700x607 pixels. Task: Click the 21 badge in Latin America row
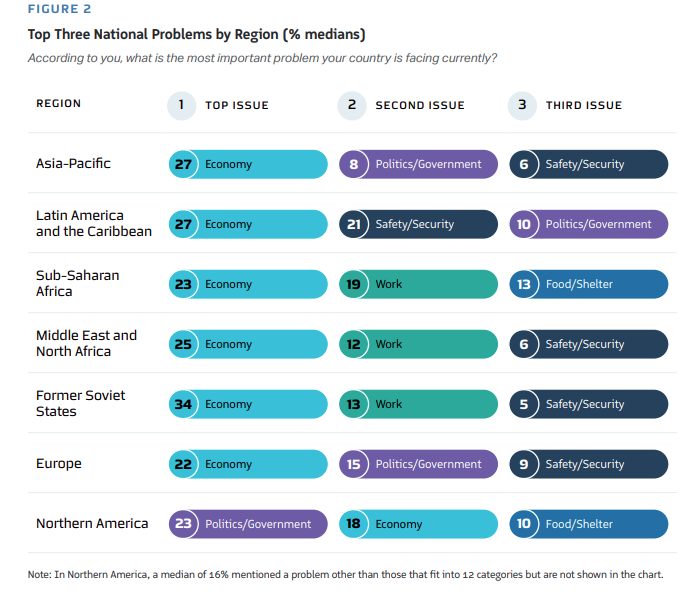coord(354,224)
